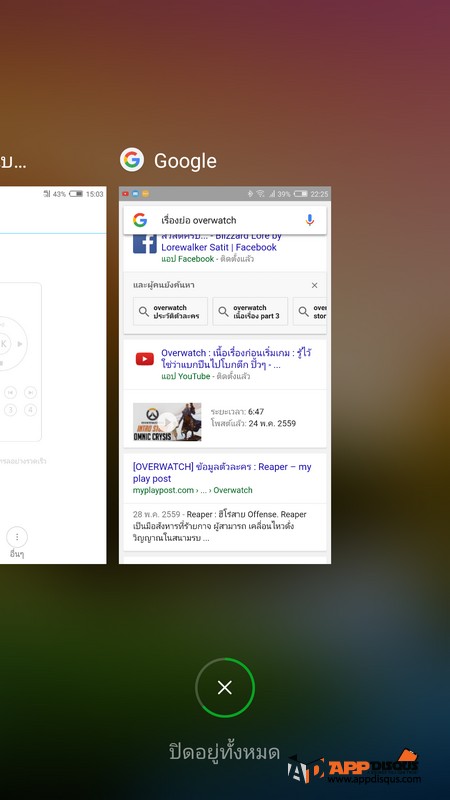Dismiss the related searches box with X
This screenshot has height=800, width=450.
coord(315,285)
